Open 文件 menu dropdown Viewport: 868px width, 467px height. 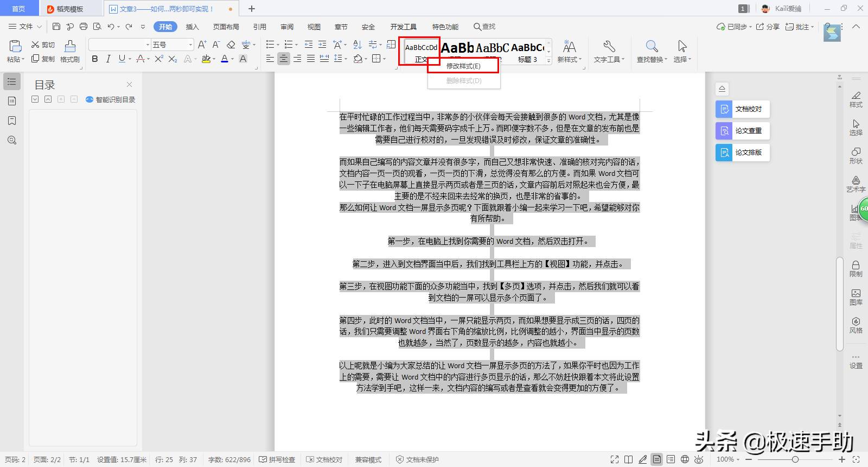point(25,27)
